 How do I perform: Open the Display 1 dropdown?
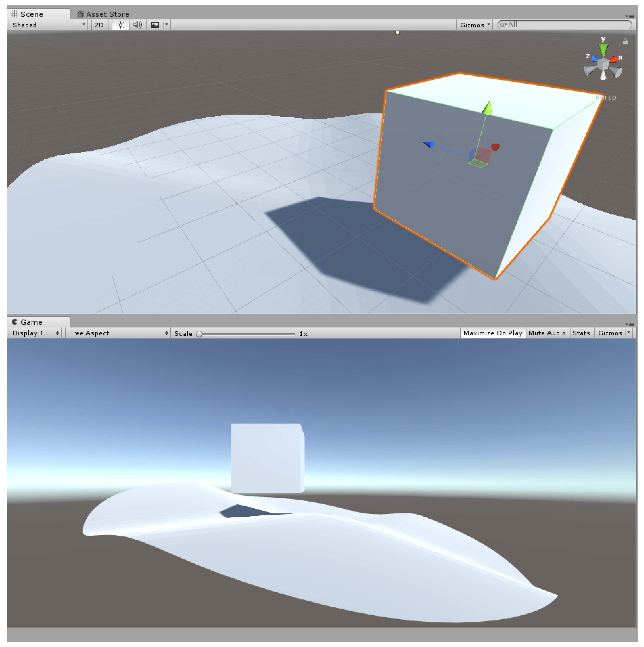click(x=35, y=333)
